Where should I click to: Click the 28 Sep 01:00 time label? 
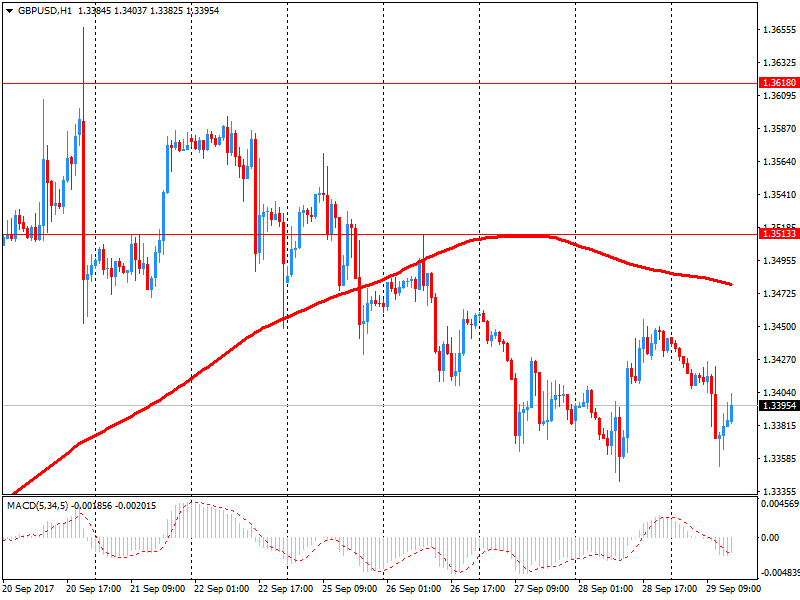[x=605, y=589]
